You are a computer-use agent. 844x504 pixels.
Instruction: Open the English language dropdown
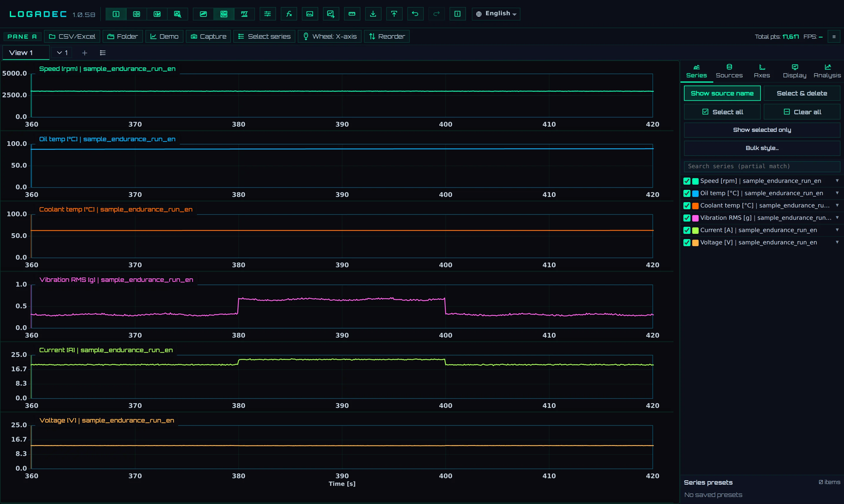496,14
